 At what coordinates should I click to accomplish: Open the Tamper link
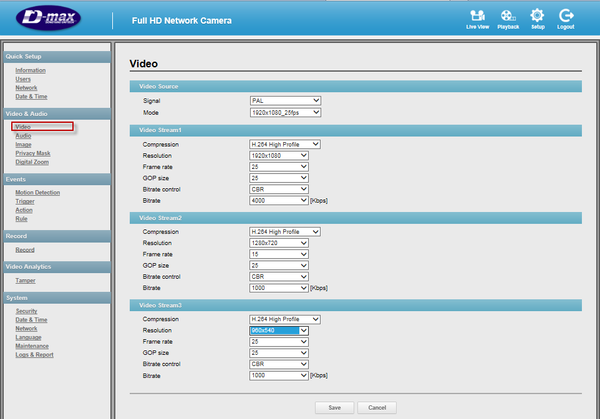tap(25, 280)
